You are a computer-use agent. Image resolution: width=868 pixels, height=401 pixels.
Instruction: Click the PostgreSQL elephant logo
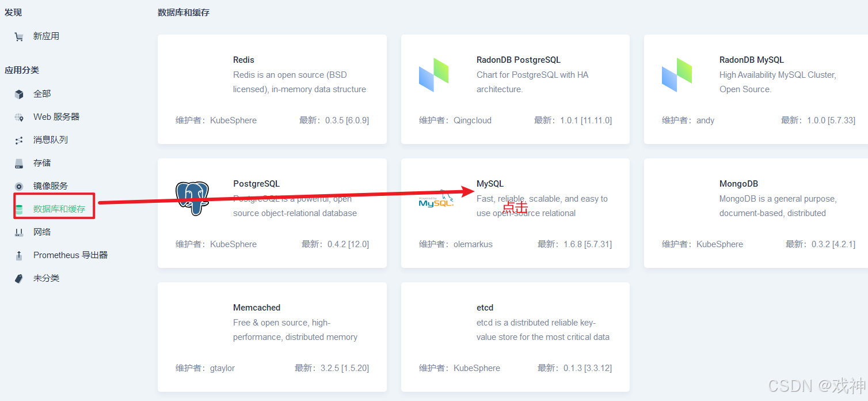coord(192,199)
